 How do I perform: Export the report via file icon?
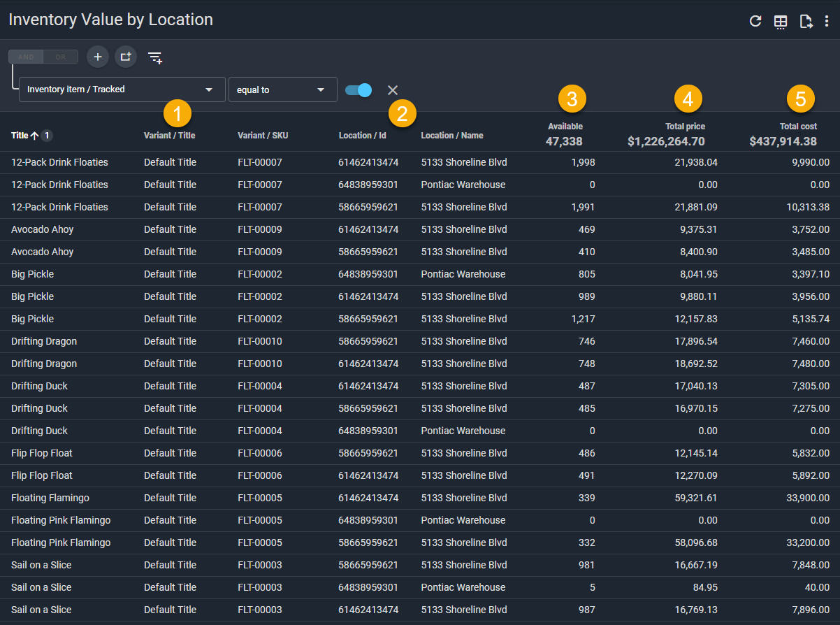pyautogui.click(x=806, y=21)
